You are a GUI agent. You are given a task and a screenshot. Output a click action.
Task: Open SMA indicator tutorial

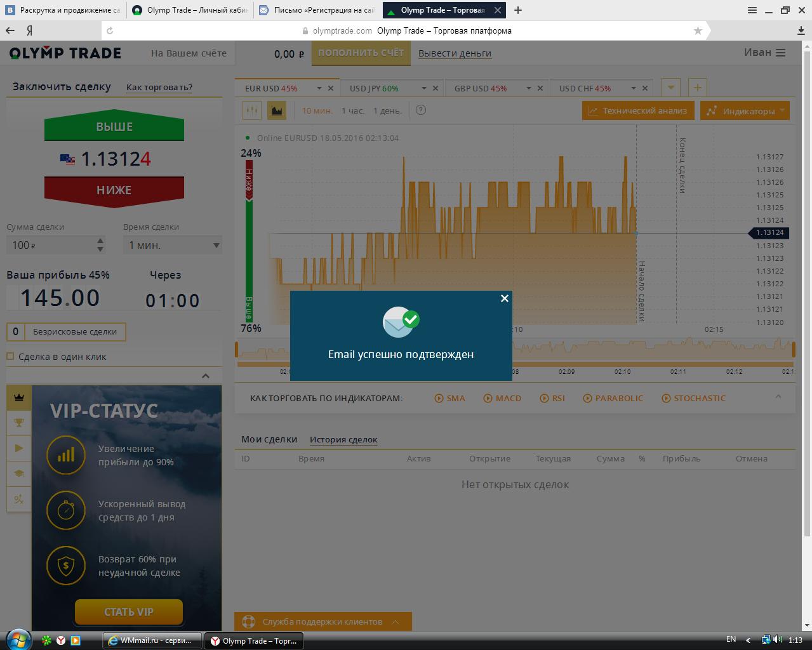click(x=450, y=398)
